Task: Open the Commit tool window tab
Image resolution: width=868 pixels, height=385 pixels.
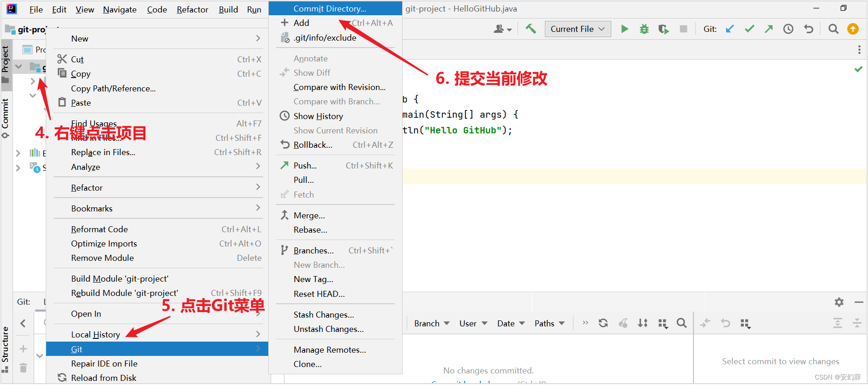Action: pos(6,118)
